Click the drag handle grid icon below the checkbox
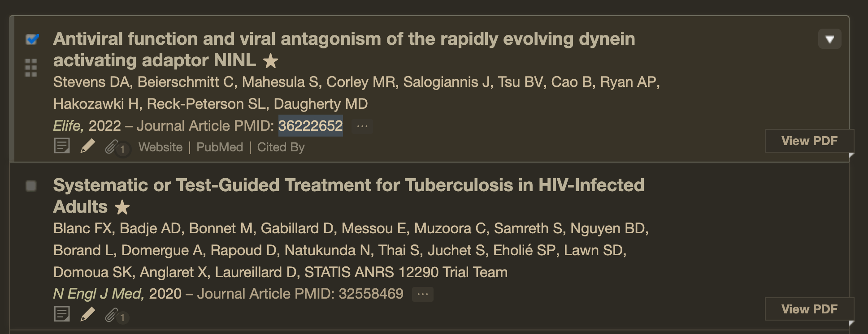 pos(31,68)
